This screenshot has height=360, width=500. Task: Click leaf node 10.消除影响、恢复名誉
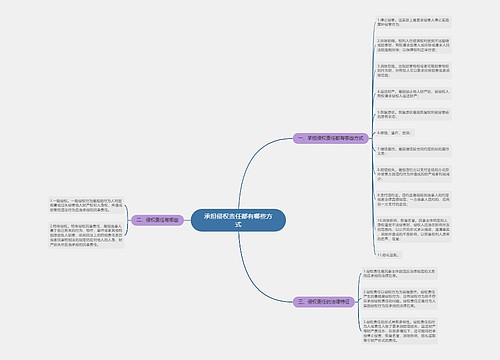pyautogui.click(x=413, y=229)
